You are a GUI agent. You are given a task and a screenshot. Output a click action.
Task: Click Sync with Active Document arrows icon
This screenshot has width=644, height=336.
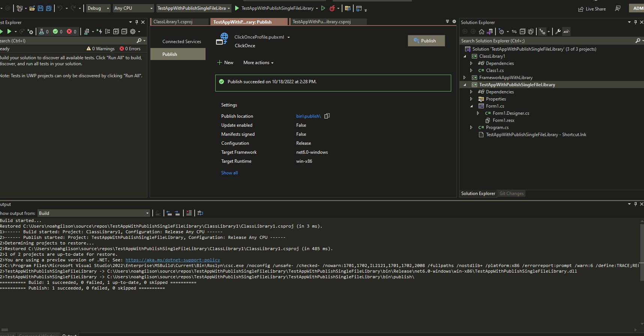click(514, 31)
